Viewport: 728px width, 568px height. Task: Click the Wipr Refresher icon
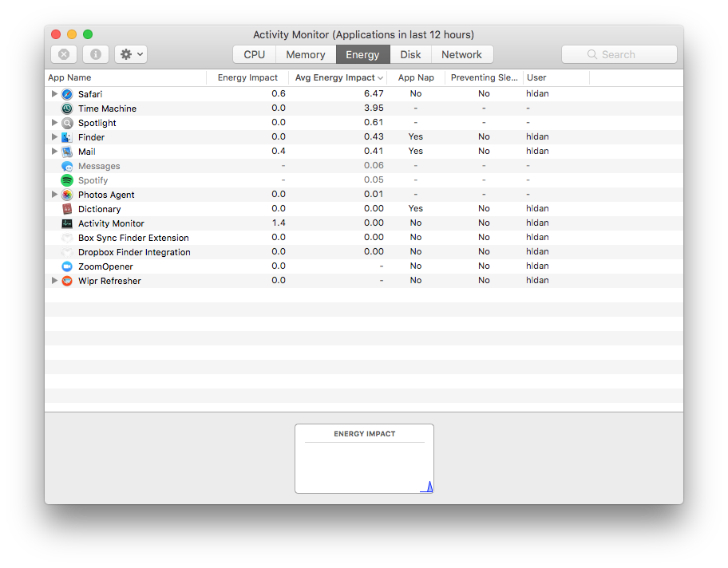(67, 282)
